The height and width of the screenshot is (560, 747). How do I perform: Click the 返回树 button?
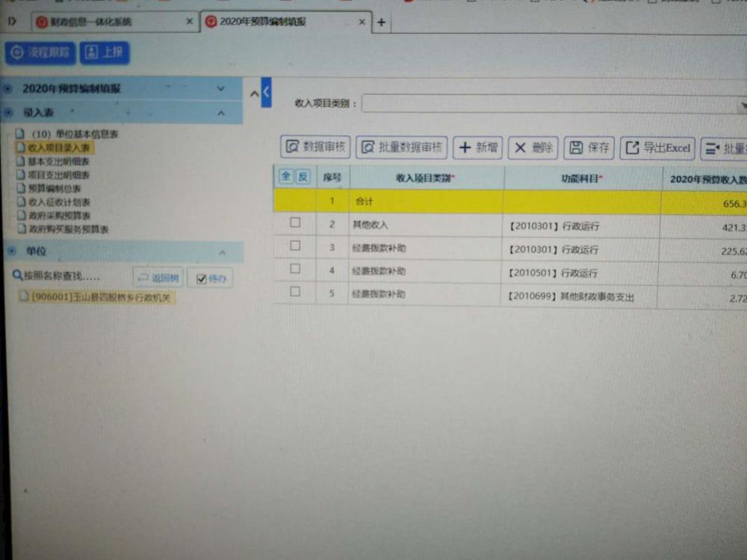click(158, 279)
